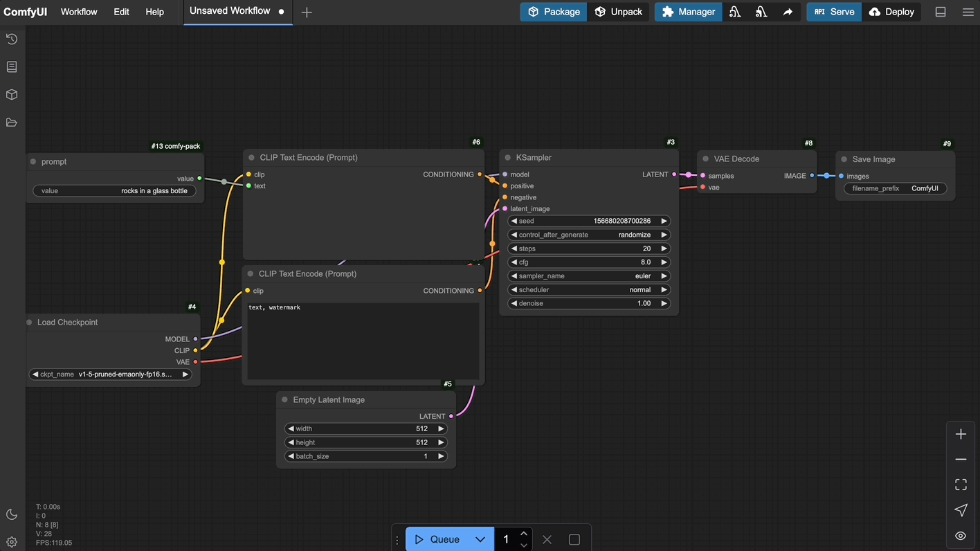Grab the queue bar drag handle

click(x=397, y=539)
